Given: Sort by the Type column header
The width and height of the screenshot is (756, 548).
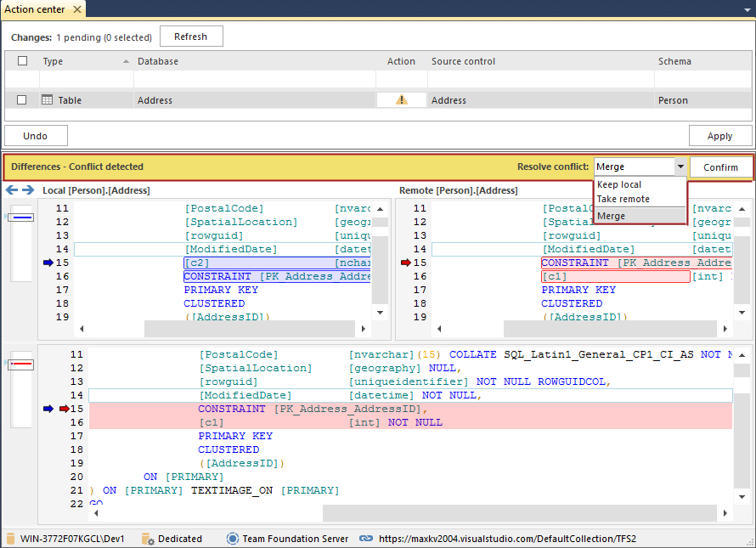Looking at the screenshot, I should (53, 61).
